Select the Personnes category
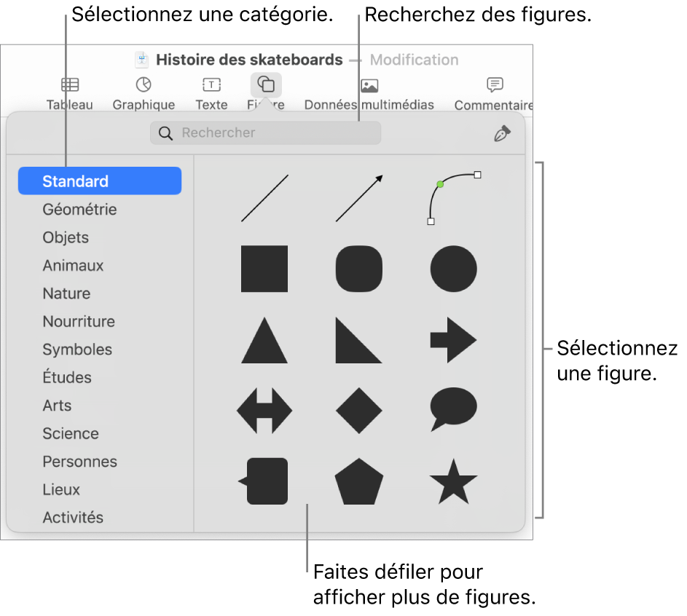This screenshot has width=687, height=616. 79,462
